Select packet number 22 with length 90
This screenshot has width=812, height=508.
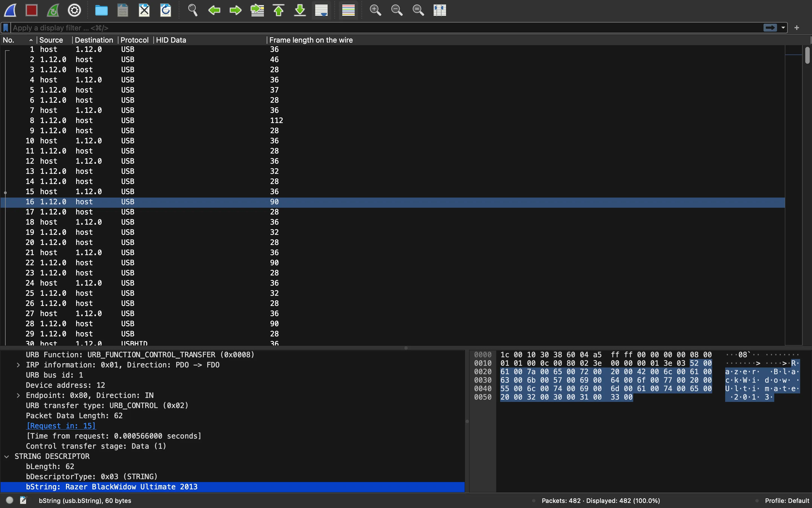[x=392, y=263]
